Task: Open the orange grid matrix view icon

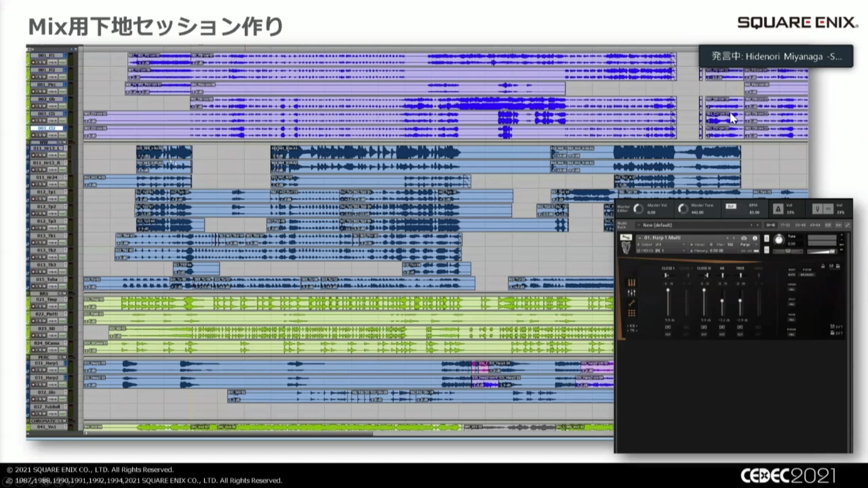Action: pos(632,313)
